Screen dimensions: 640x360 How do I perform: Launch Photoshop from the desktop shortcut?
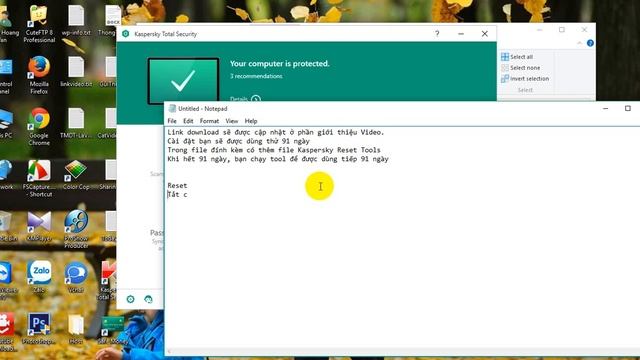pos(39,329)
